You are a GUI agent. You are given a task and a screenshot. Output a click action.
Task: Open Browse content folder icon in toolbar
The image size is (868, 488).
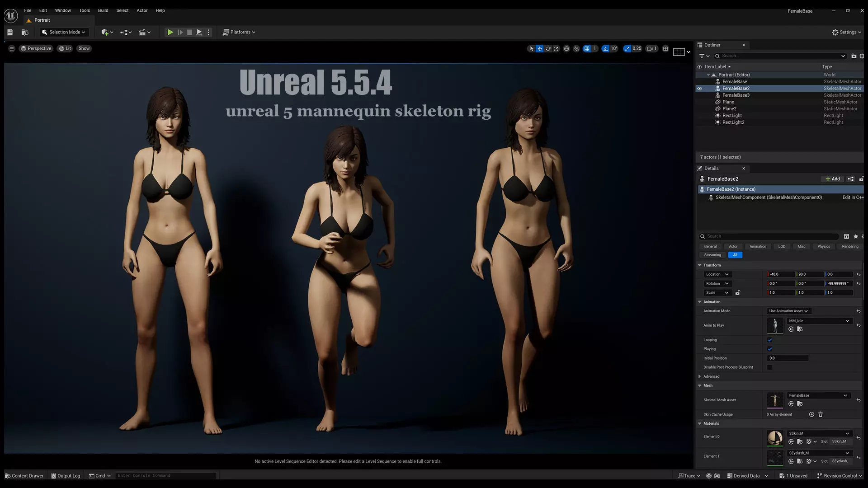point(25,32)
